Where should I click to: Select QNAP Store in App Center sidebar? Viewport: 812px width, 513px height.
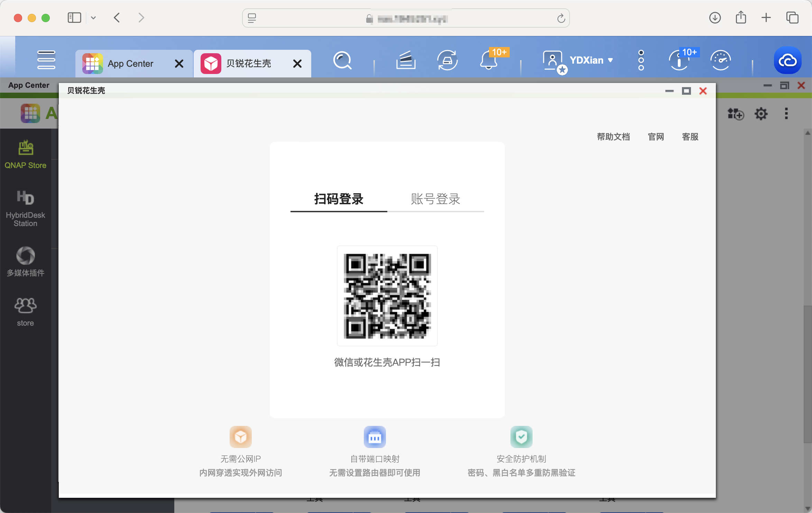(x=26, y=154)
